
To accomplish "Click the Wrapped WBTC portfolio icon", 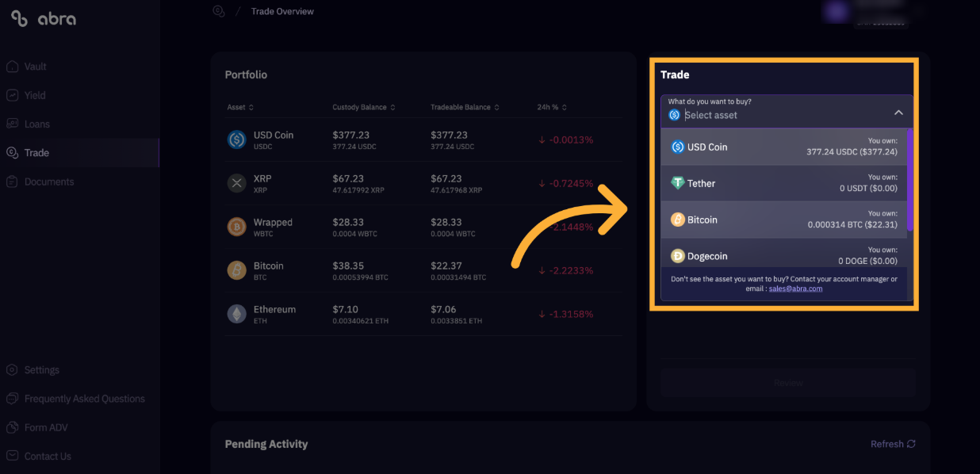I will (x=236, y=227).
